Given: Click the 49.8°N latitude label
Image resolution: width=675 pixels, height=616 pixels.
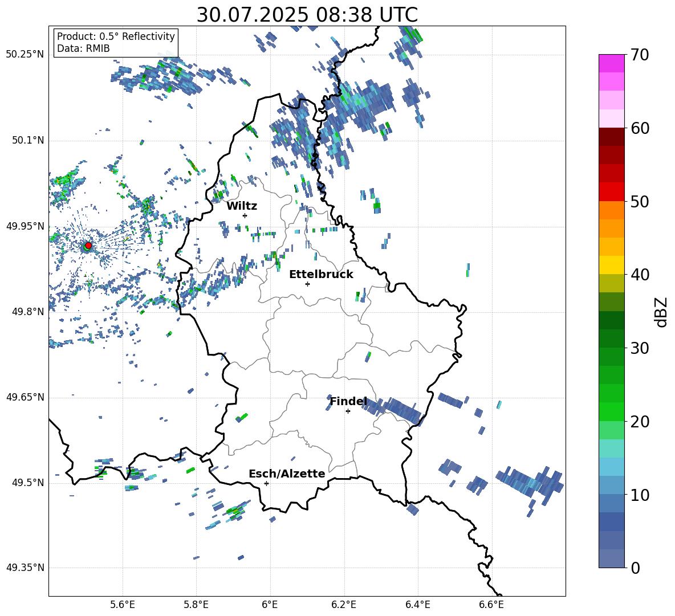Looking at the screenshot, I should [x=27, y=312].
